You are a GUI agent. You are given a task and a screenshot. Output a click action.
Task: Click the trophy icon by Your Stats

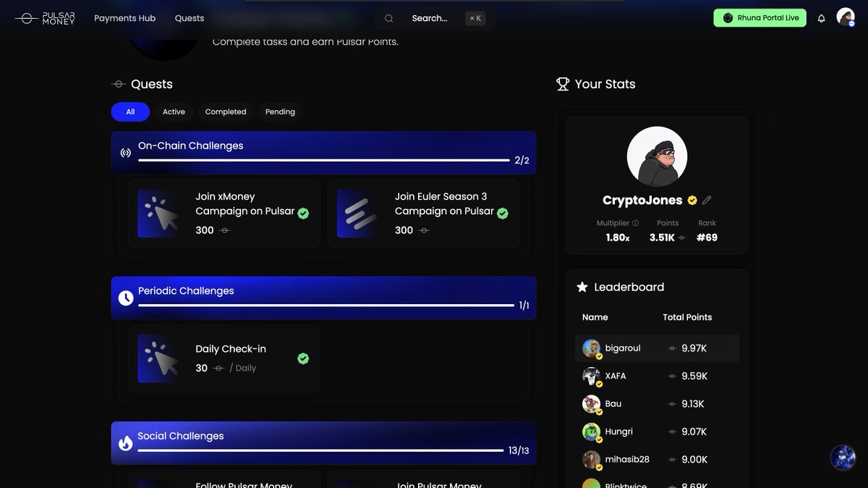pos(563,84)
